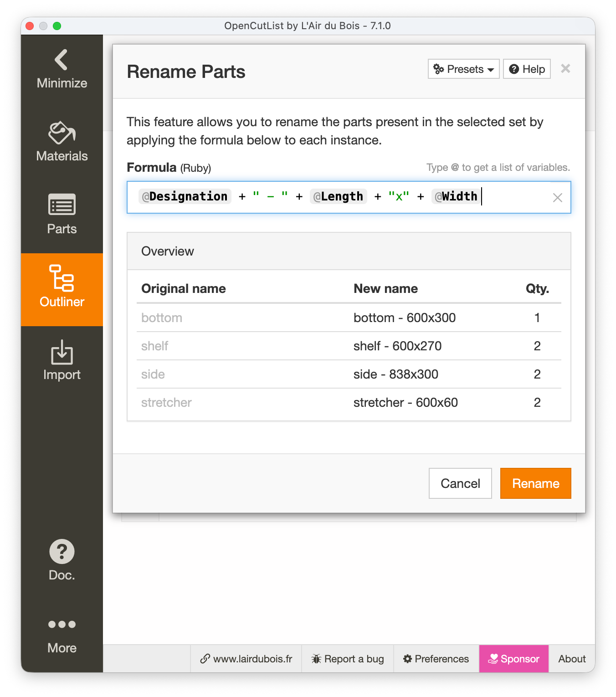This screenshot has width=616, height=697.
Task: Open the Materials tab icon
Action: click(62, 133)
